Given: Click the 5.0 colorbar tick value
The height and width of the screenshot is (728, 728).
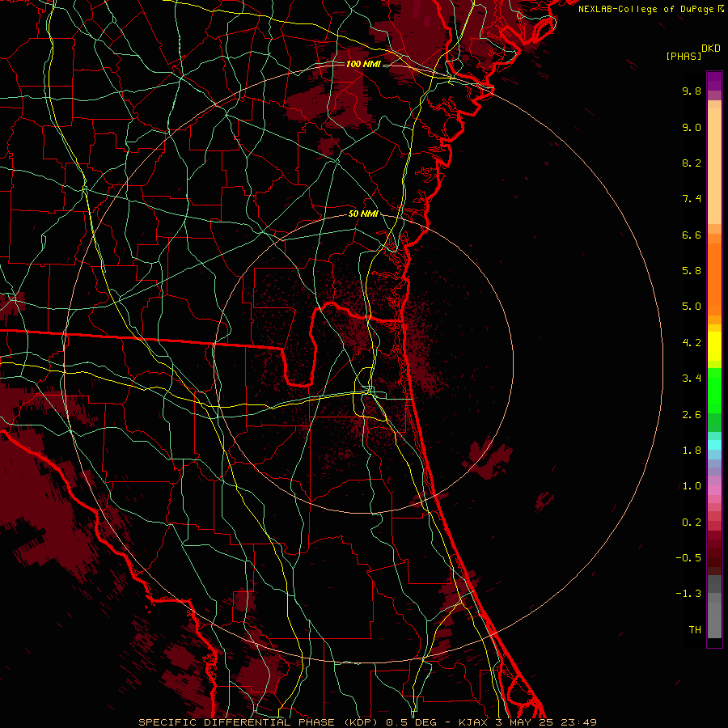Looking at the screenshot, I should [692, 307].
